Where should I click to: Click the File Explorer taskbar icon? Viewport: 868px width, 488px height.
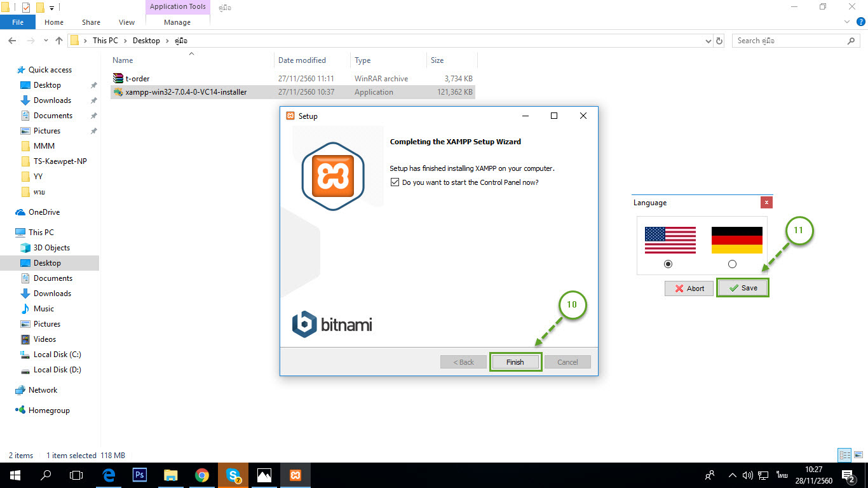[x=170, y=475]
